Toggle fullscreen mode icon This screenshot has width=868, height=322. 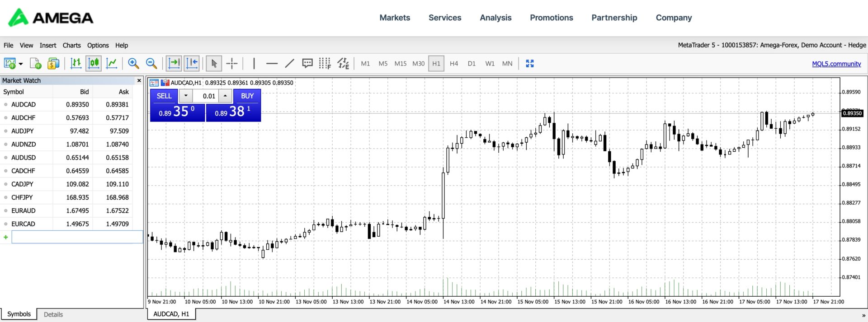(x=530, y=64)
